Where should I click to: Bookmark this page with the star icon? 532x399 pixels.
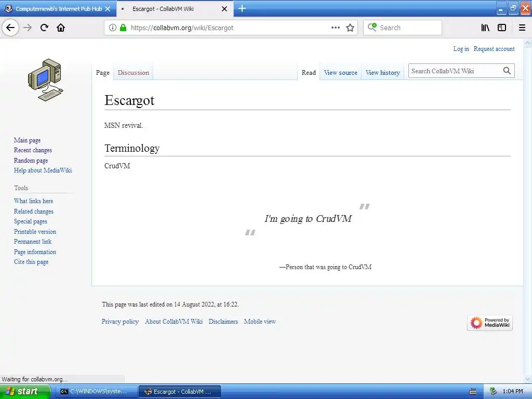[350, 28]
